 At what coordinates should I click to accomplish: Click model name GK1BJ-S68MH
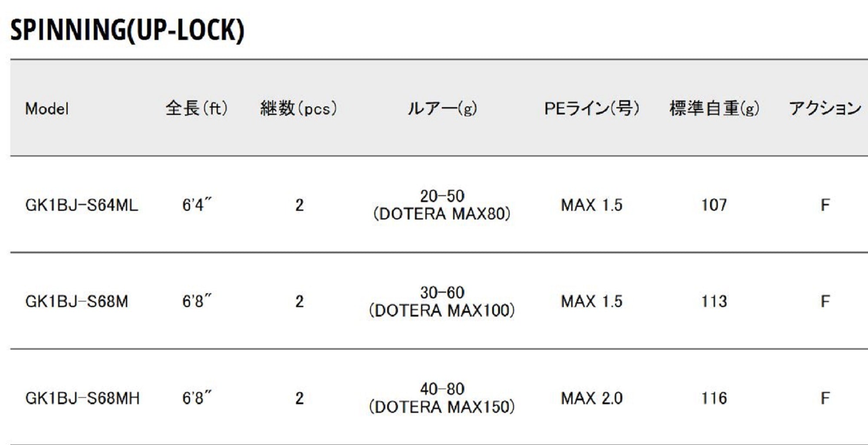(x=82, y=398)
